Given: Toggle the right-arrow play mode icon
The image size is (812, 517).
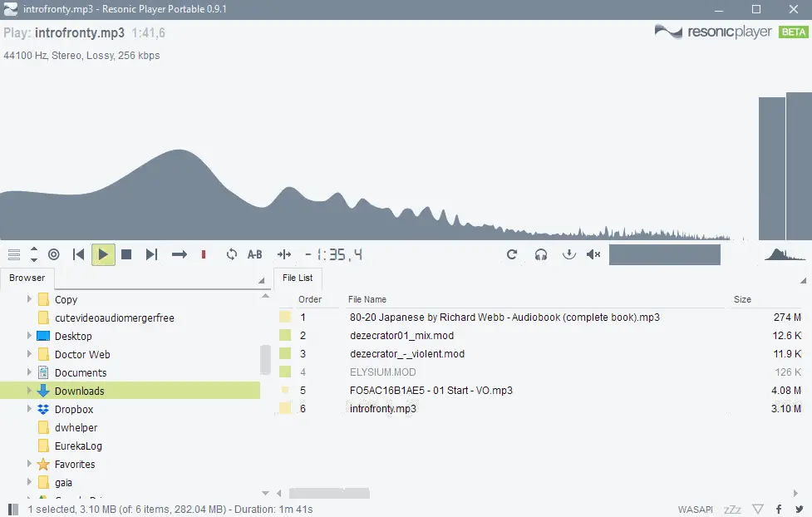Looking at the screenshot, I should [180, 254].
